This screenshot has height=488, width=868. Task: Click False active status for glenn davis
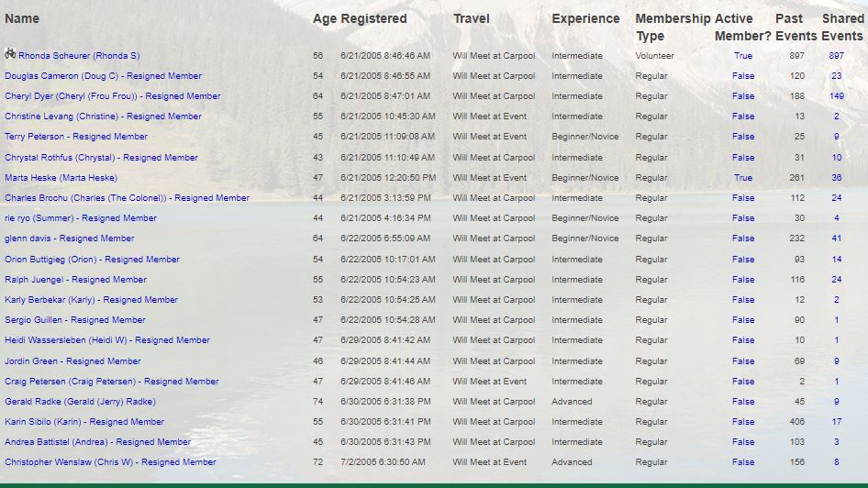(742, 238)
